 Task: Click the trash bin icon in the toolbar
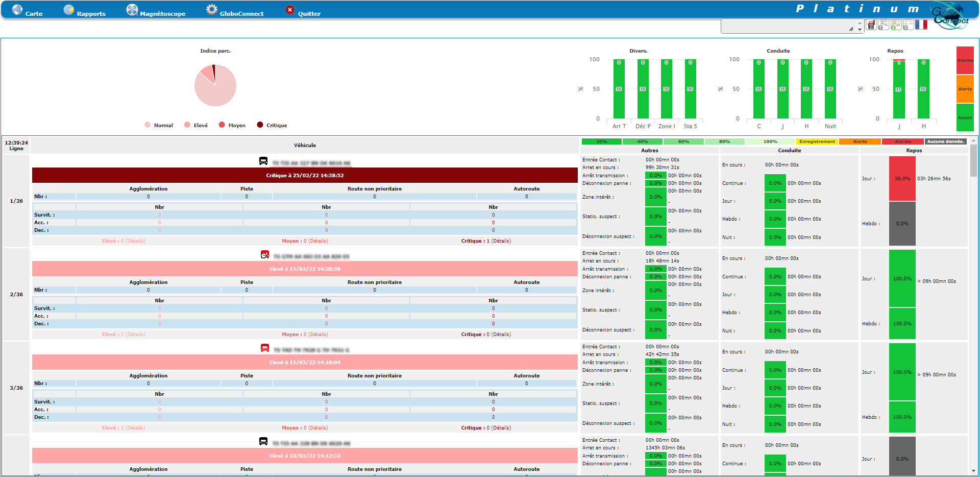click(871, 25)
